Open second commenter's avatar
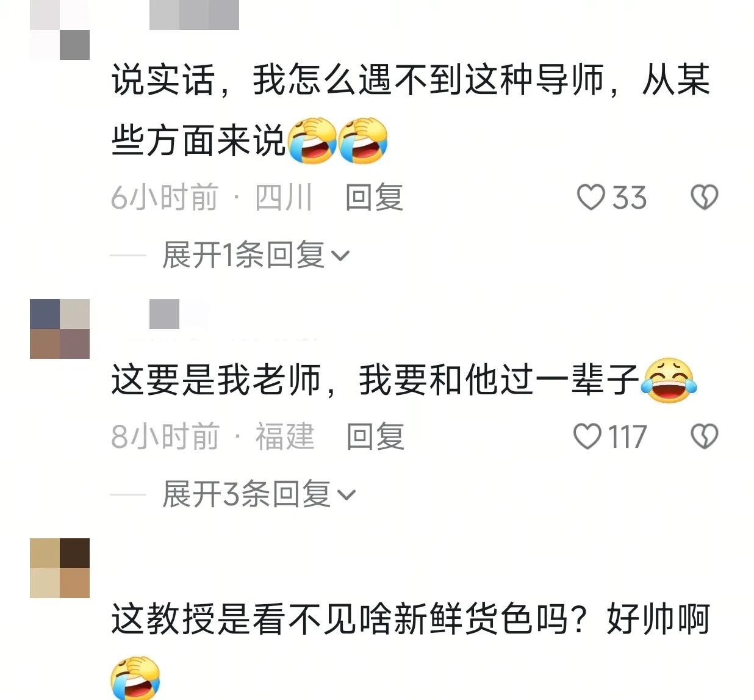Screen dimensions: 754x700 click(60, 329)
